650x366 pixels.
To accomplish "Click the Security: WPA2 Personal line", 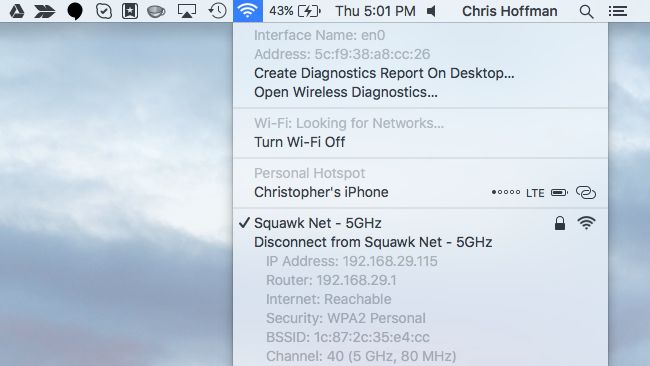I will tap(346, 318).
